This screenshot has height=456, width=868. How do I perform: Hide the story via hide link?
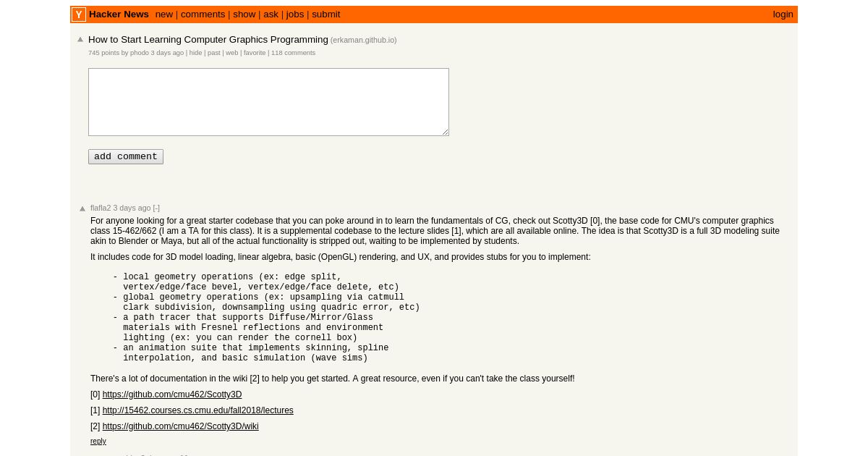click(x=196, y=53)
